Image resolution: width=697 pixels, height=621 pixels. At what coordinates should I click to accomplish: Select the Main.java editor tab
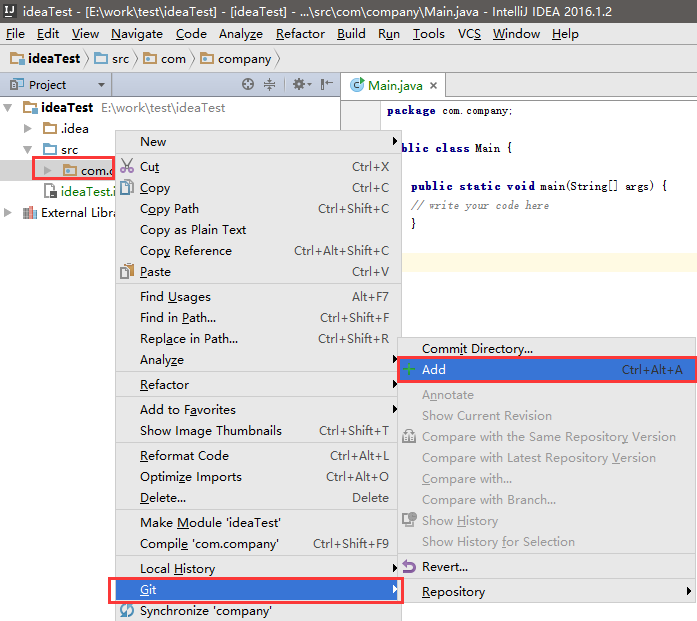click(388, 86)
